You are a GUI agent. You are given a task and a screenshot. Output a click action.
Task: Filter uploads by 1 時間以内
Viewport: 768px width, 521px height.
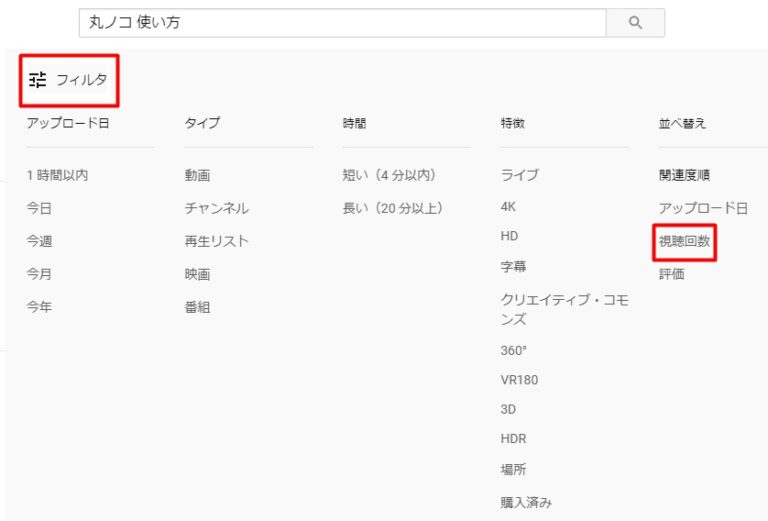pos(57,175)
